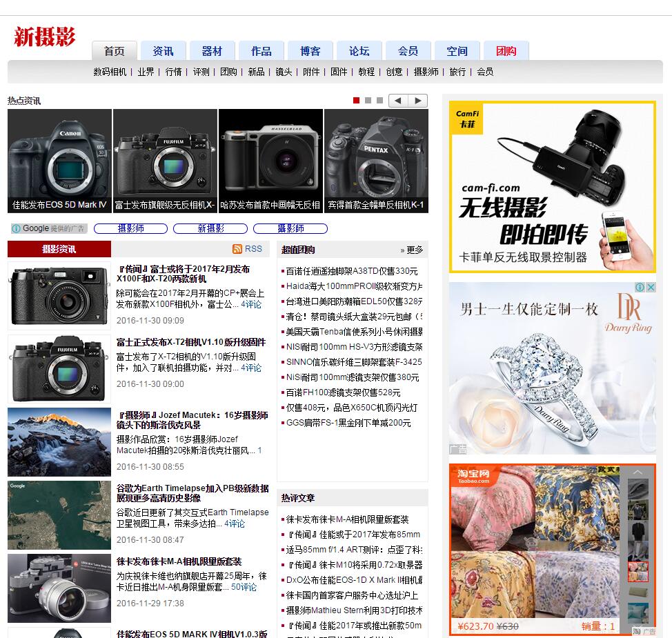Open the 首页 tab
Viewport: 672px width, 638px height.
pos(115,51)
